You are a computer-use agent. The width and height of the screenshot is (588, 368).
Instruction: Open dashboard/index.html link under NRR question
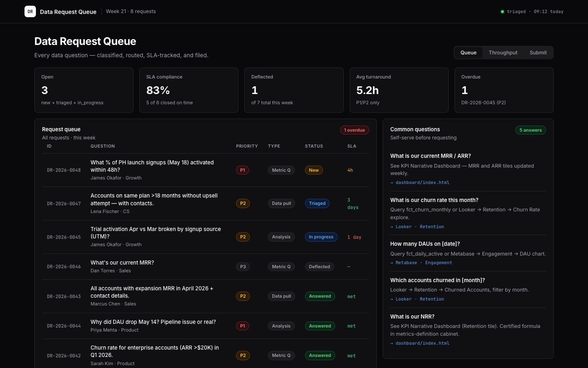point(420,343)
